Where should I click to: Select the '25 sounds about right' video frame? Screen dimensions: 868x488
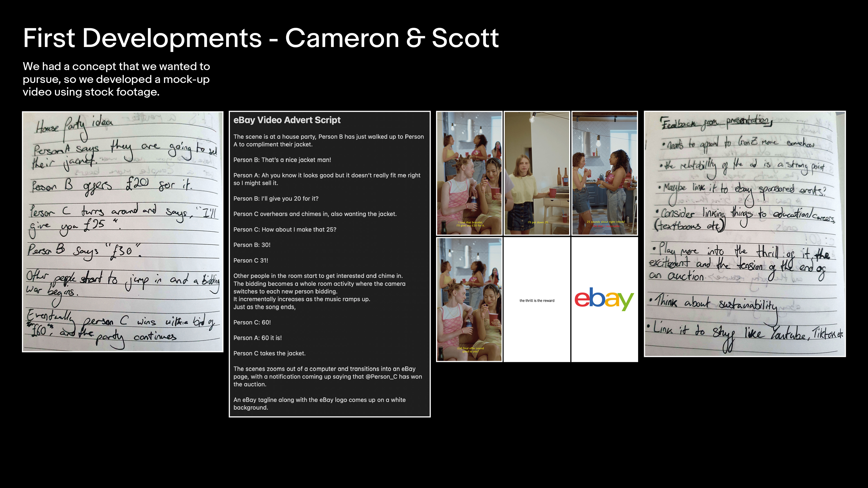coord(604,174)
